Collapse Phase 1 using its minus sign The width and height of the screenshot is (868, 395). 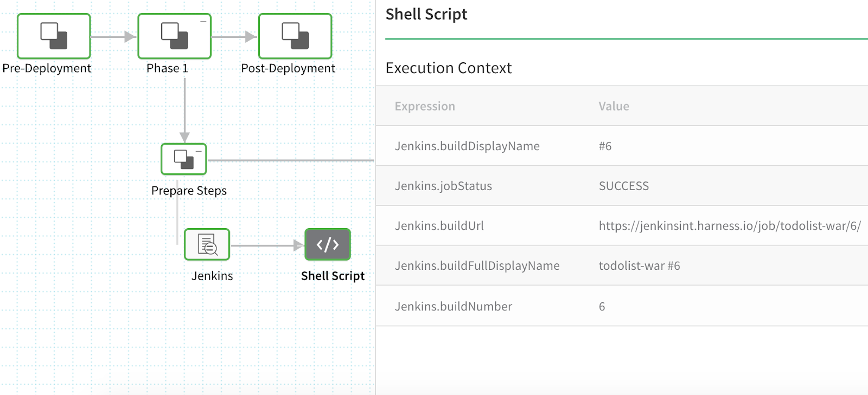[203, 22]
